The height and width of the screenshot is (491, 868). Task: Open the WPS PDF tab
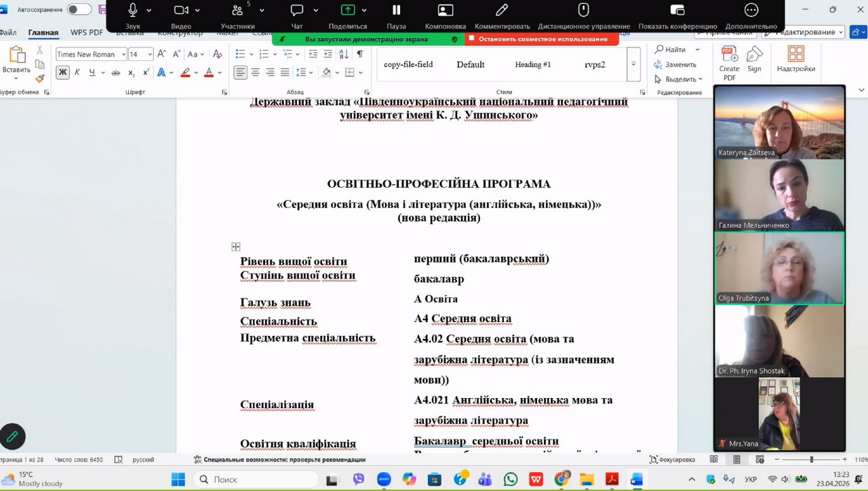click(x=87, y=32)
